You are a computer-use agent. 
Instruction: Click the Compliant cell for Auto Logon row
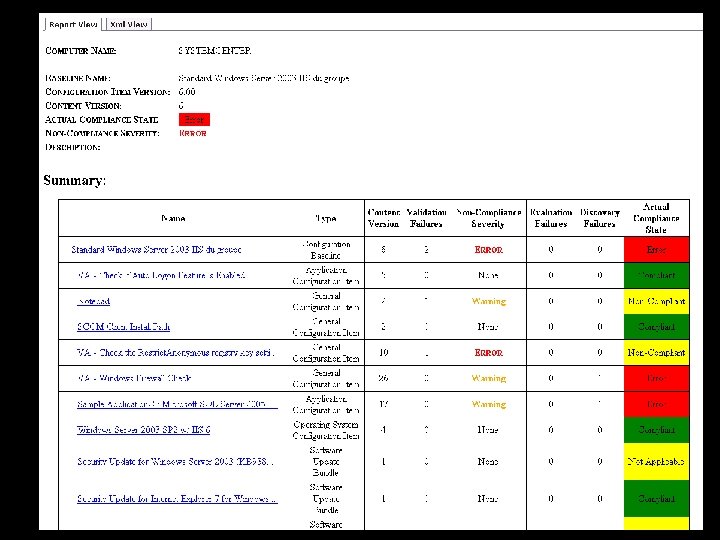tap(657, 275)
